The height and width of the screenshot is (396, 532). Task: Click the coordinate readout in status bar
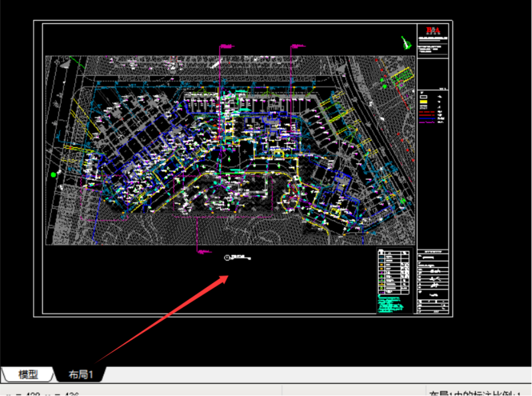point(45,394)
